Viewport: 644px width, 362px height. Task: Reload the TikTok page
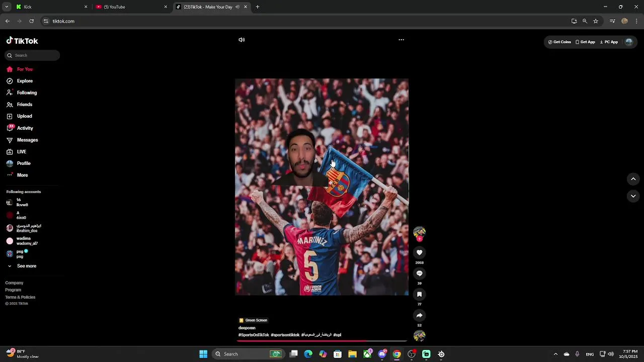tap(32, 21)
